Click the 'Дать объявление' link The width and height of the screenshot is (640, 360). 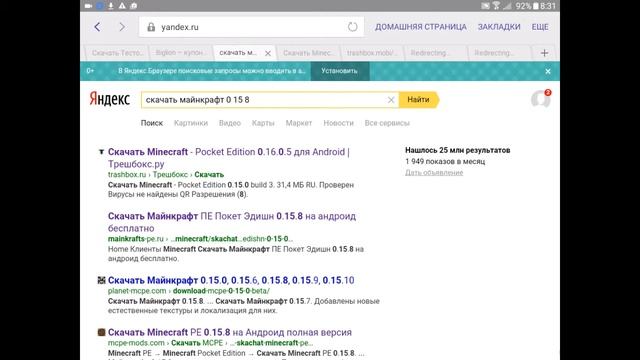[434, 173]
